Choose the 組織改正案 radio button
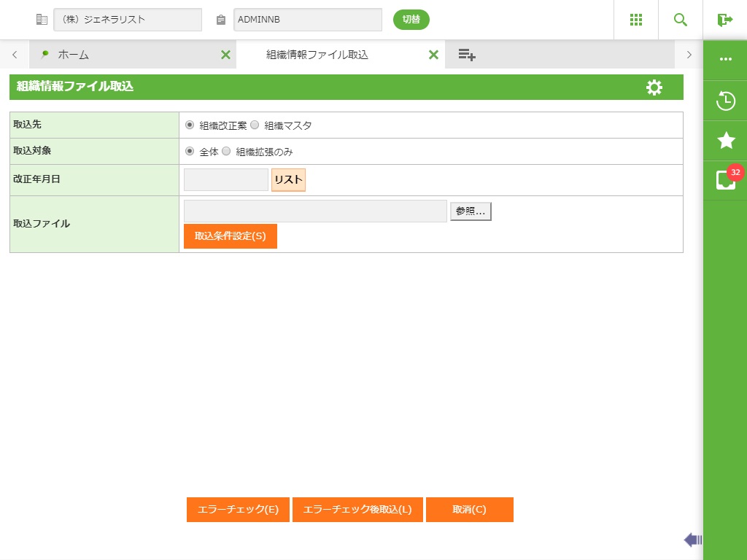The image size is (747, 560). [x=190, y=125]
